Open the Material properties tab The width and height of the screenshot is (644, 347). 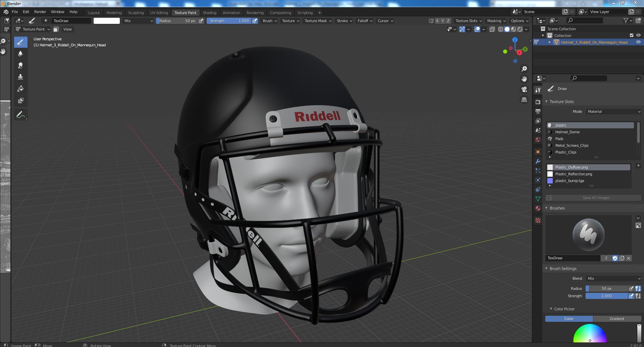[538, 208]
